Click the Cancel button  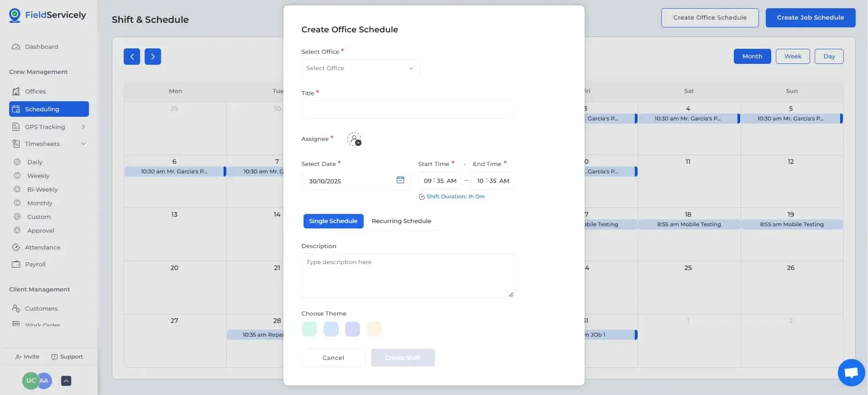click(333, 358)
